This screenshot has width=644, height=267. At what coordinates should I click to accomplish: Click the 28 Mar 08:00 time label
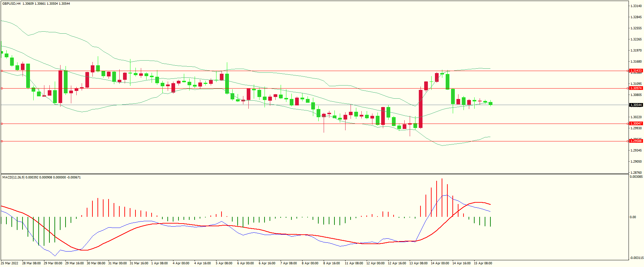click(x=32, y=263)
